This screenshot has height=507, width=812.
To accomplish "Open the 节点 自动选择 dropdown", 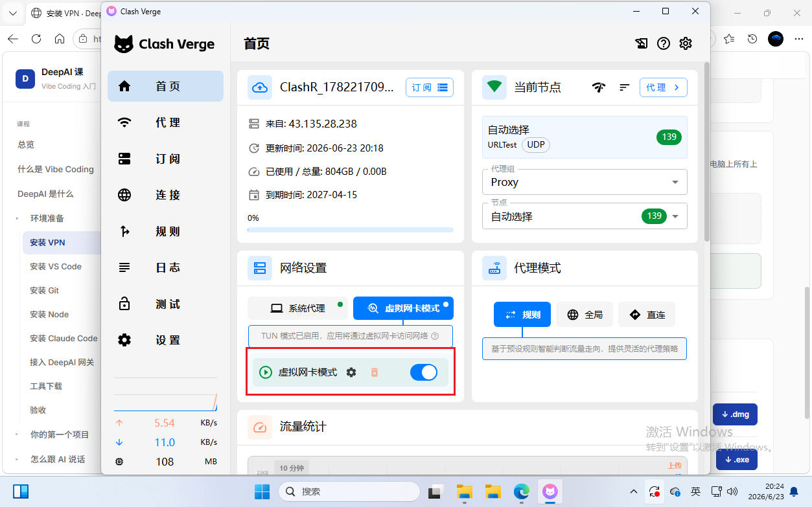I will pyautogui.click(x=585, y=216).
